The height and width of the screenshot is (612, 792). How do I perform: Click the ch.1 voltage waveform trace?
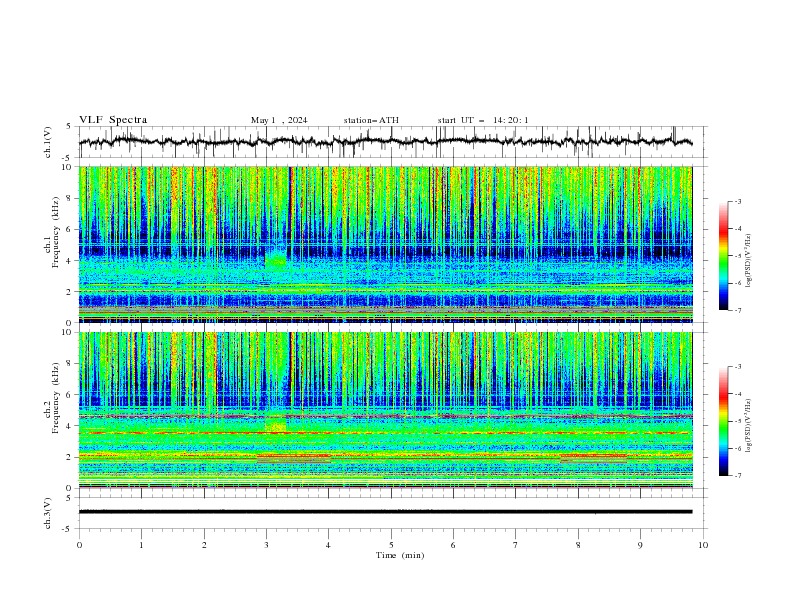(x=385, y=142)
